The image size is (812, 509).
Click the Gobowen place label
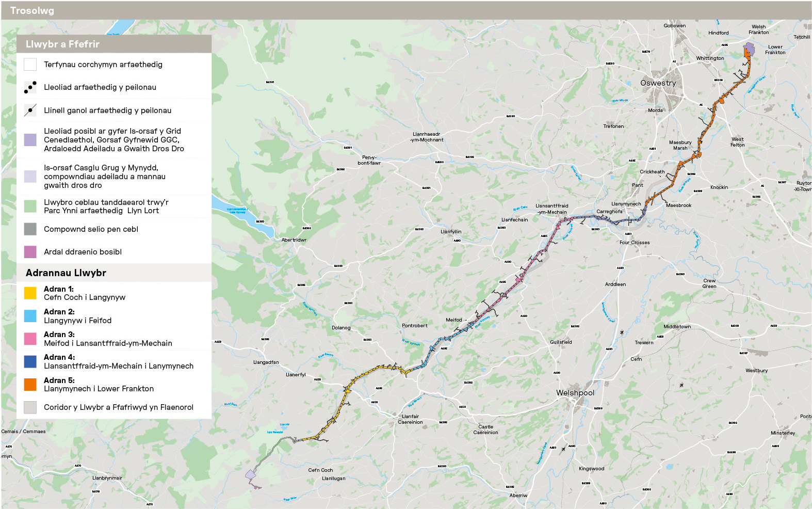(675, 26)
